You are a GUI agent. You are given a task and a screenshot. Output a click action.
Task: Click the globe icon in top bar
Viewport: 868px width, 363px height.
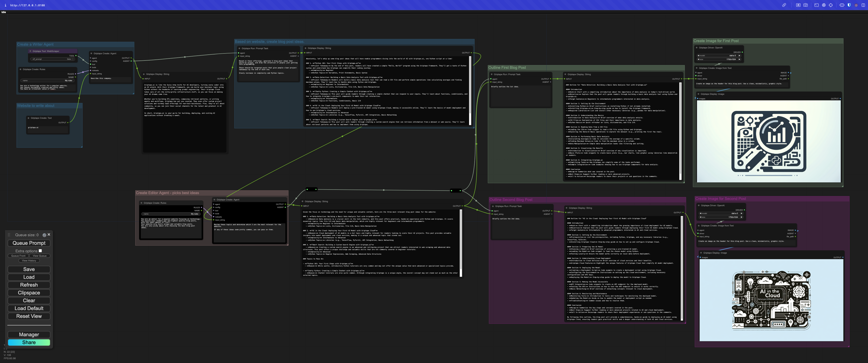coord(824,5)
